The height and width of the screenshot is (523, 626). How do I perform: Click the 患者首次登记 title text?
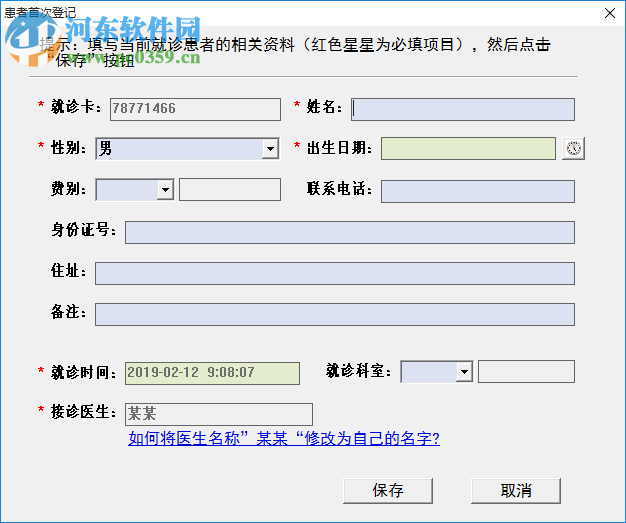(40, 13)
